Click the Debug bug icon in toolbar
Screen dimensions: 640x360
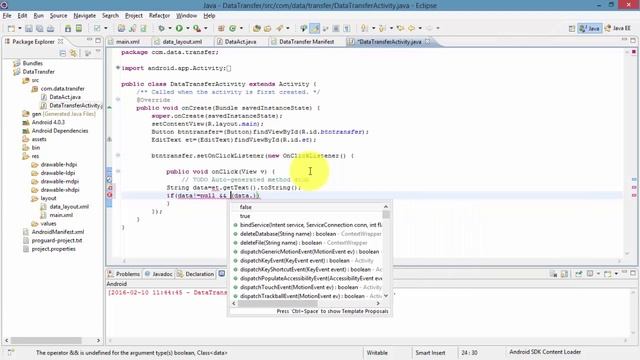[162, 28]
